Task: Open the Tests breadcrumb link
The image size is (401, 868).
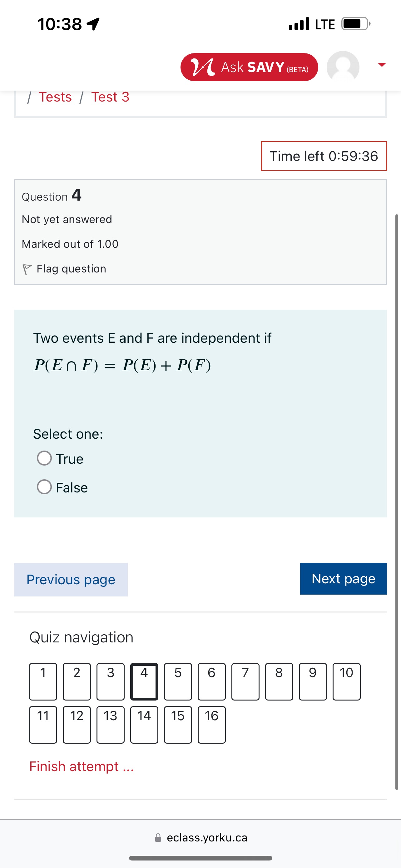Action: pyautogui.click(x=55, y=97)
